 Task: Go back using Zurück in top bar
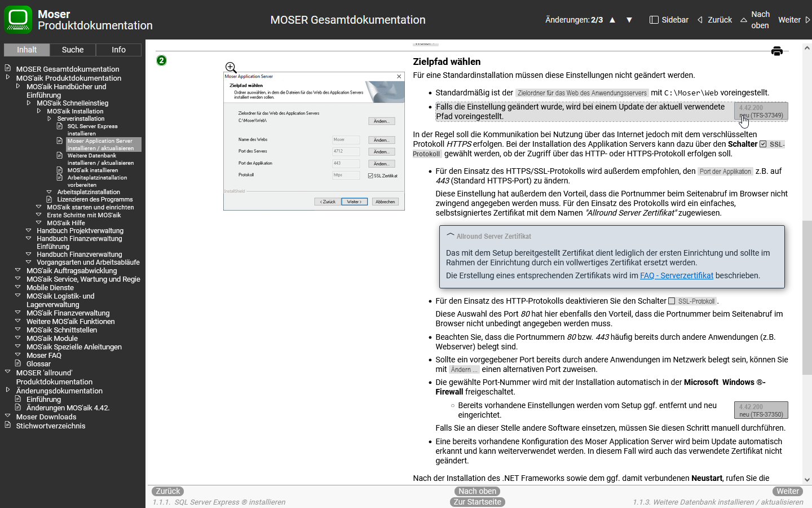(714, 20)
